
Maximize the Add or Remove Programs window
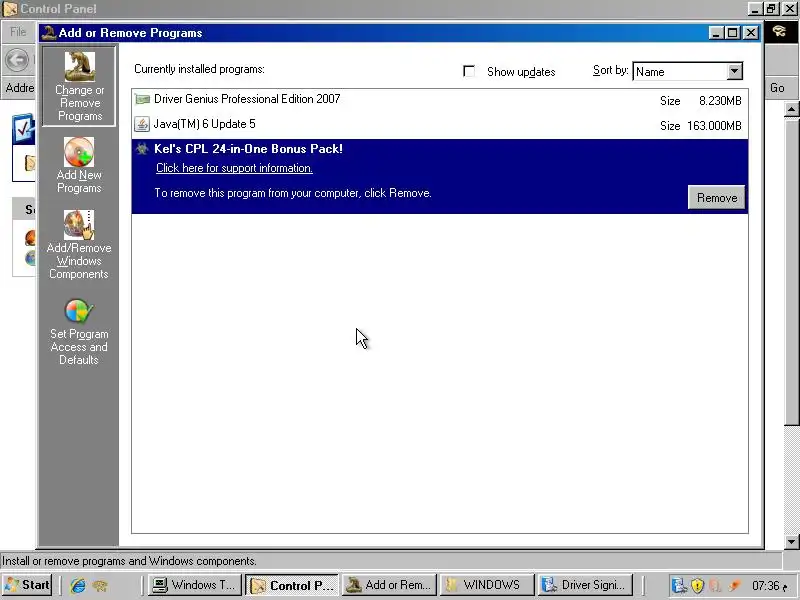click(x=733, y=33)
